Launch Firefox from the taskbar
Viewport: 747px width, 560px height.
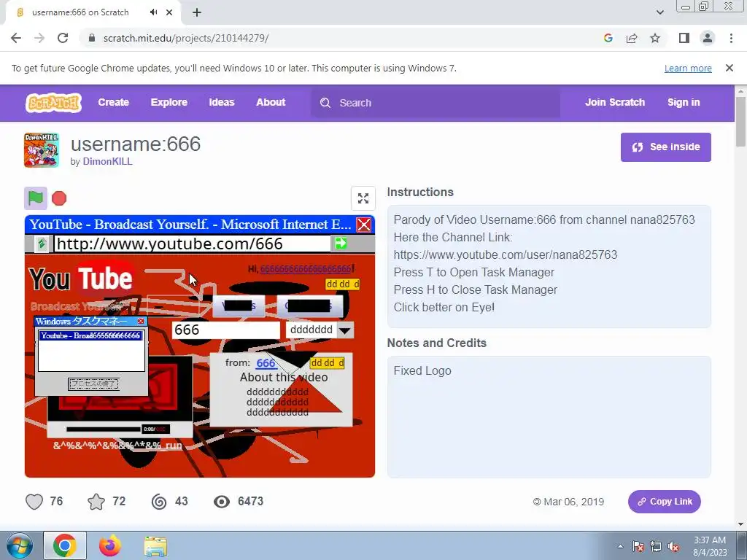[110, 546]
